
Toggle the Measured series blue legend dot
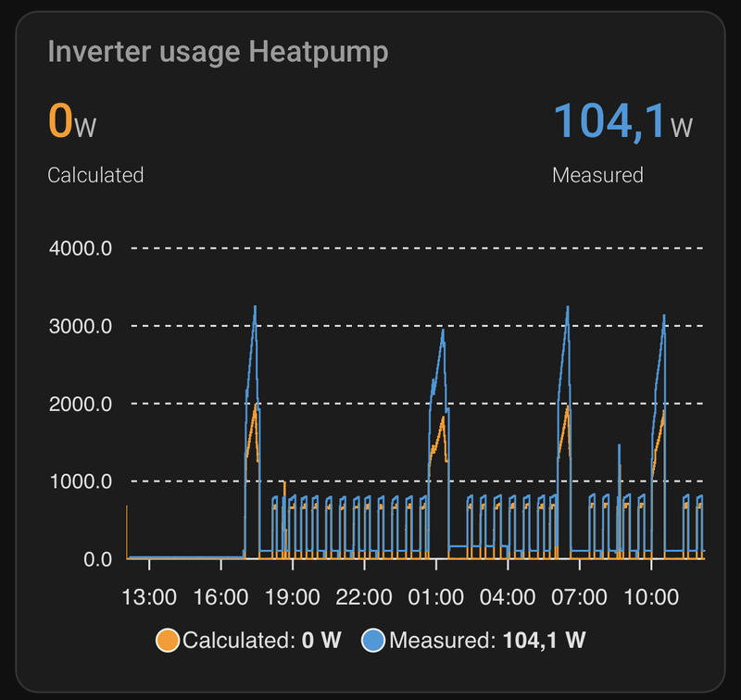pos(374,640)
